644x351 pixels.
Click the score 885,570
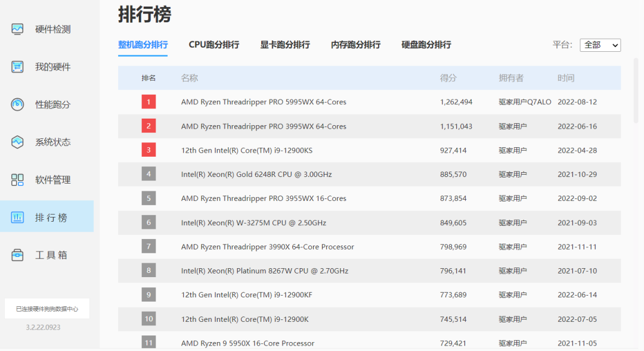coord(453,174)
